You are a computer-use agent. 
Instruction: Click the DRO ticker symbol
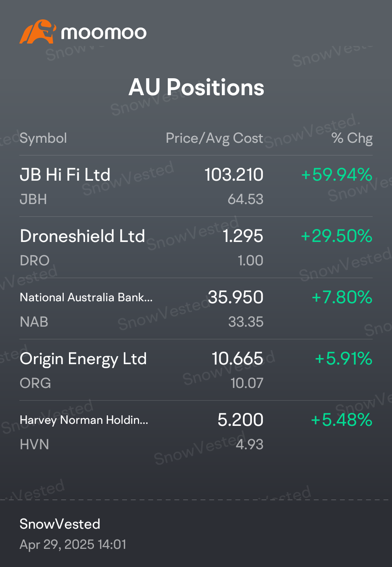coord(35,261)
